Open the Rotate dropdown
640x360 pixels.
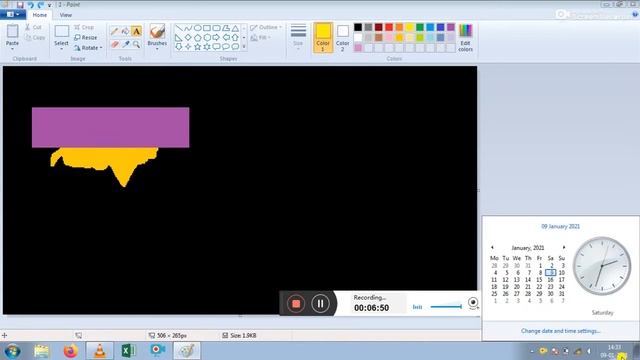(x=88, y=48)
